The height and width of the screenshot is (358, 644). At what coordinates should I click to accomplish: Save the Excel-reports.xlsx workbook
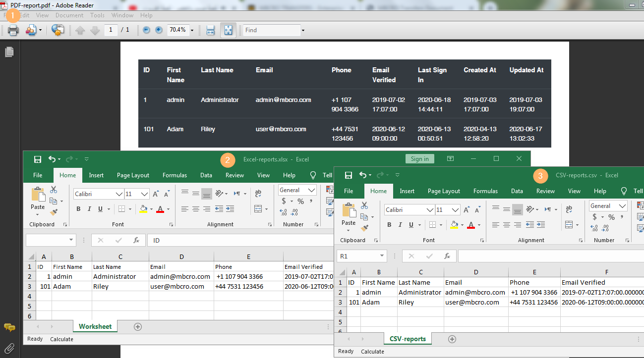pyautogui.click(x=37, y=159)
